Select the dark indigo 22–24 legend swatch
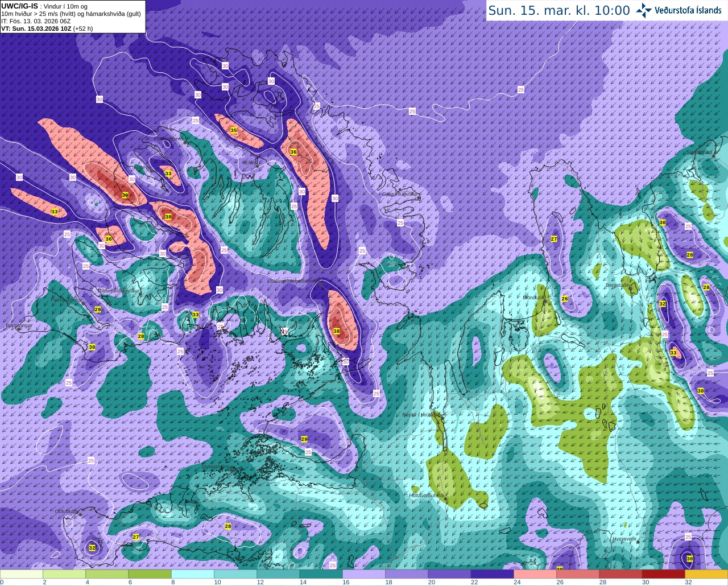This screenshot has width=728, height=586. 493,573
